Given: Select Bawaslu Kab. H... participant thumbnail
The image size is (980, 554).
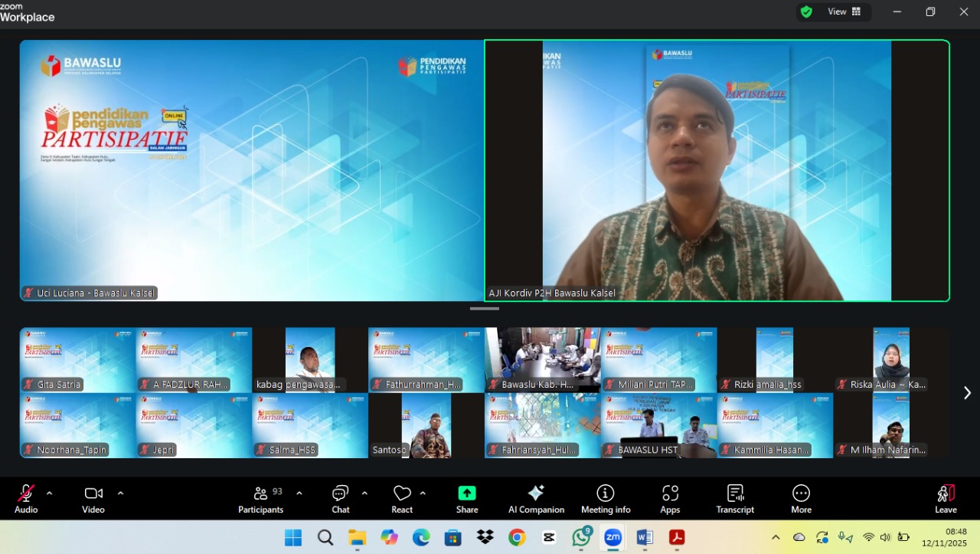Looking at the screenshot, I should 543,360.
